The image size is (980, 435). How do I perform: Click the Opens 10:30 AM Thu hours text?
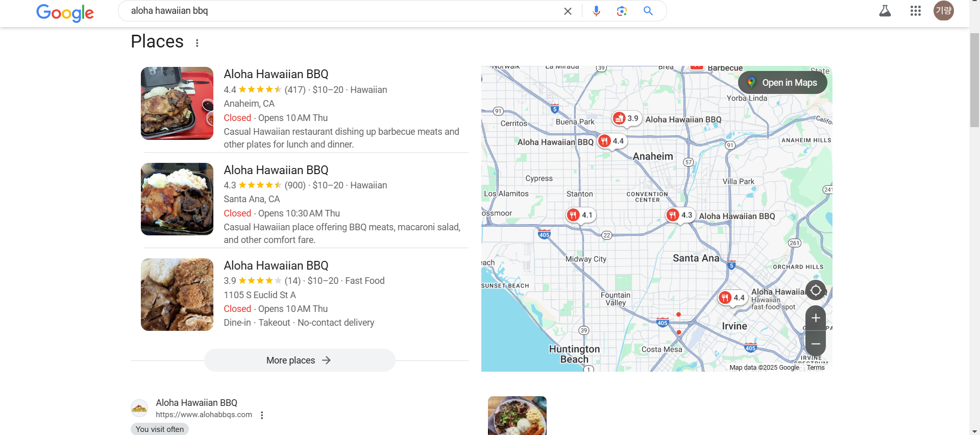(x=299, y=213)
